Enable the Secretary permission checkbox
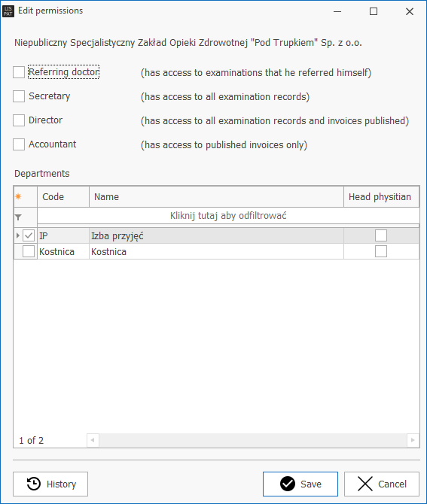 (x=19, y=96)
